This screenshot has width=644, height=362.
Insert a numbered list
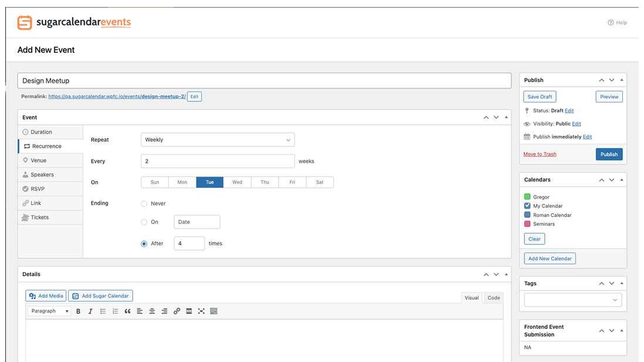pyautogui.click(x=115, y=311)
